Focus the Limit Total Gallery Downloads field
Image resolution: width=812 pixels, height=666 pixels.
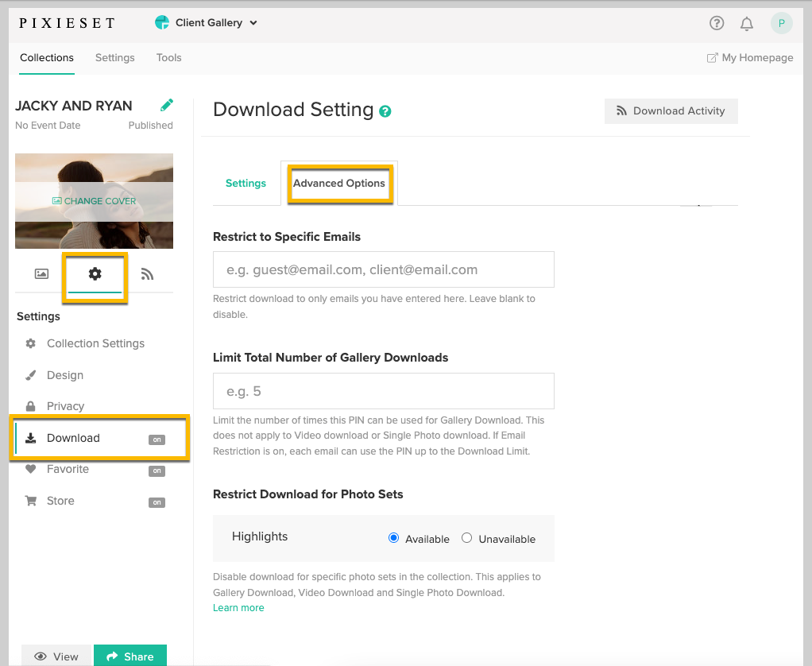(384, 391)
